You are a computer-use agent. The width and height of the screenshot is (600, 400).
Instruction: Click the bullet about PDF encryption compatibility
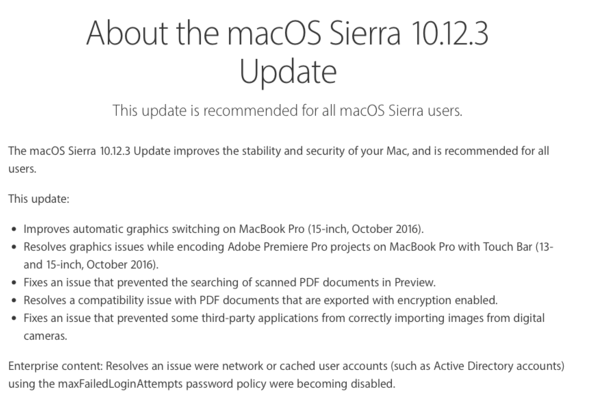[x=261, y=300]
